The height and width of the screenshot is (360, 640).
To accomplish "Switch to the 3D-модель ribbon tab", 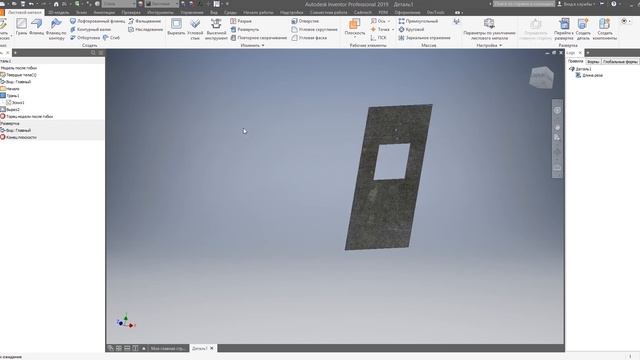I will click(59, 12).
